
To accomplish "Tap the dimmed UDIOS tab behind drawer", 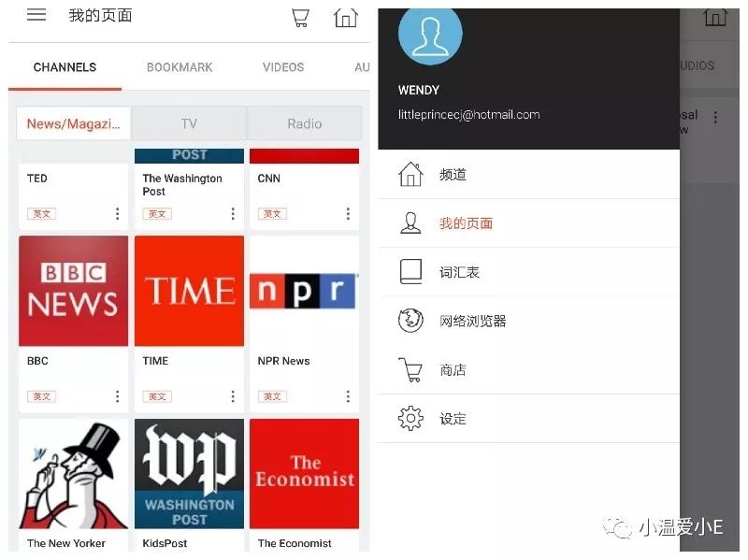I will click(x=698, y=65).
